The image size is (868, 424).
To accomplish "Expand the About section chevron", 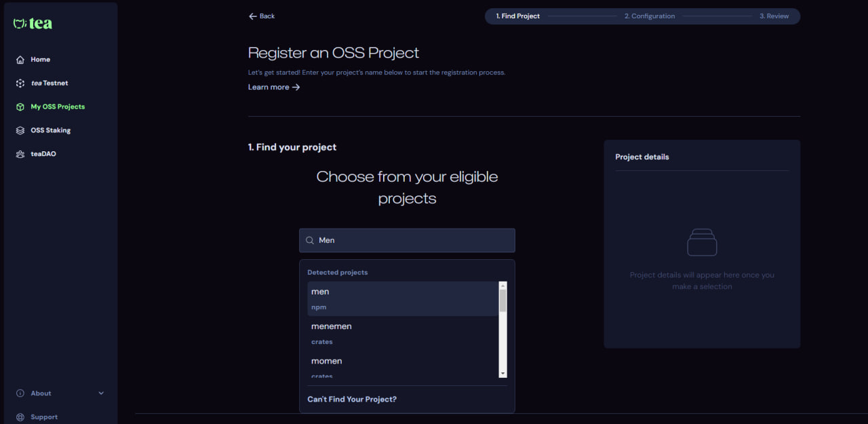I will (101, 393).
